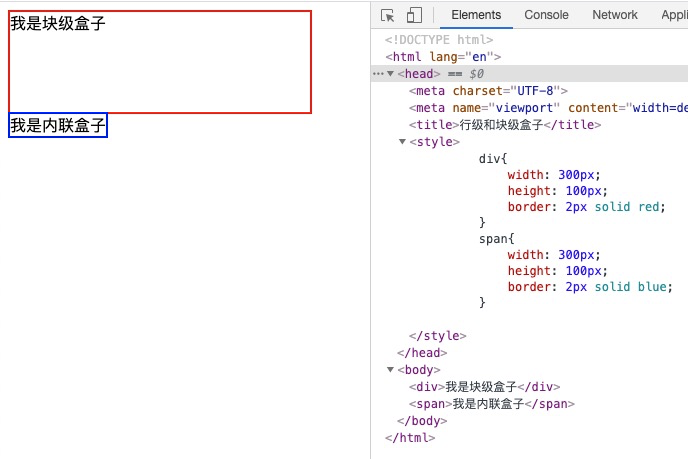Screen dimensions: 688x459
Task: Select the meta charset="UTF-8" node
Action: [x=488, y=91]
